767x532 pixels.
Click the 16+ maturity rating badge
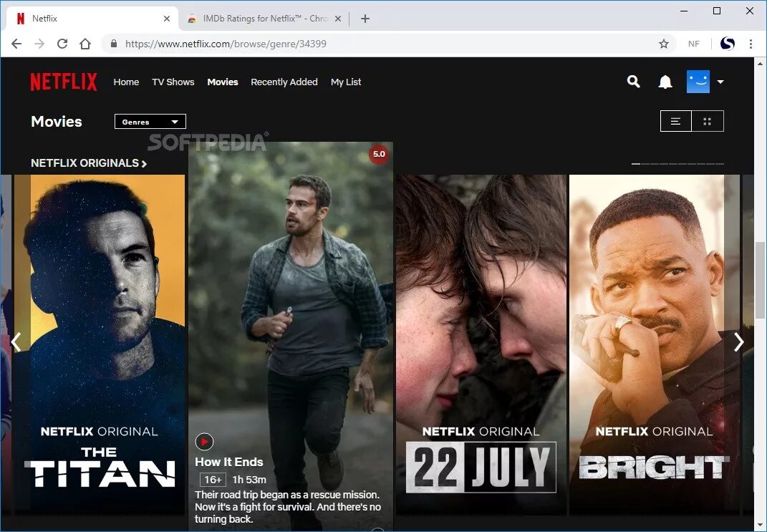213,480
